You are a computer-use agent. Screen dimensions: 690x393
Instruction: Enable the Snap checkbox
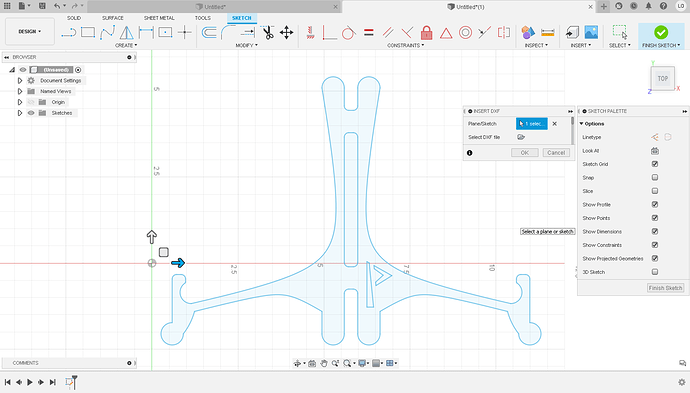[655, 178]
